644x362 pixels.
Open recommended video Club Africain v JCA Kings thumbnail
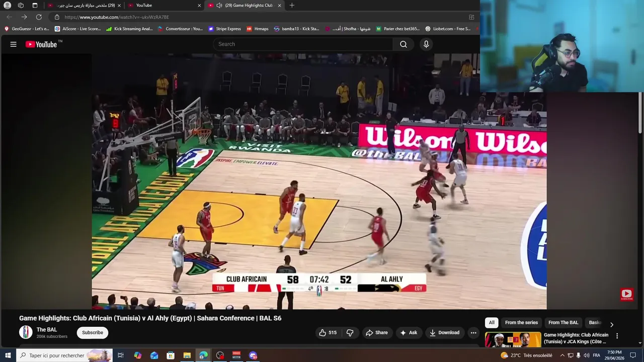(x=513, y=340)
